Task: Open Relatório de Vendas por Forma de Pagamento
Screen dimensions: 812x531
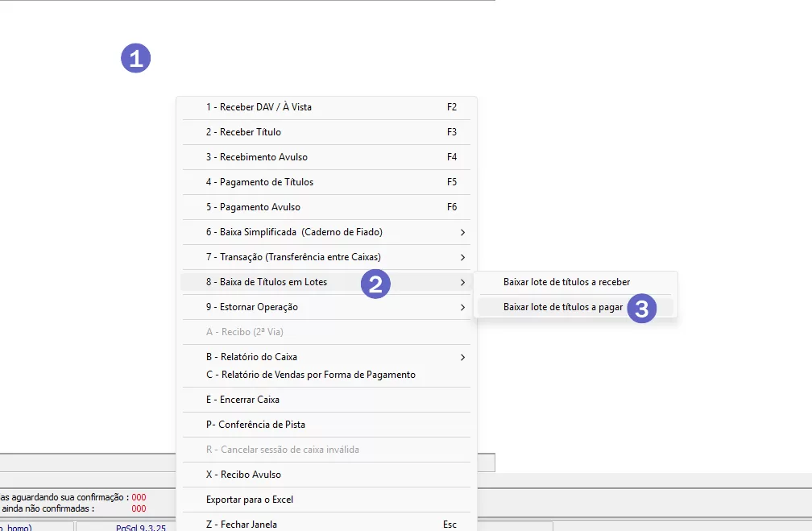Action: 310,375
